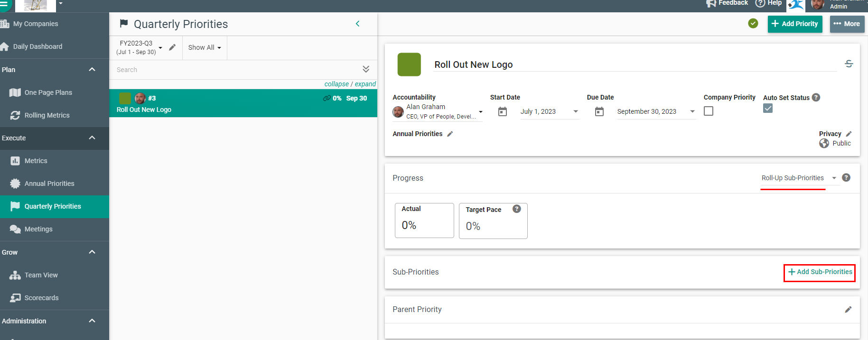This screenshot has width=868, height=340.
Task: Click the Parent Priority edit pencil
Action: [x=848, y=310]
